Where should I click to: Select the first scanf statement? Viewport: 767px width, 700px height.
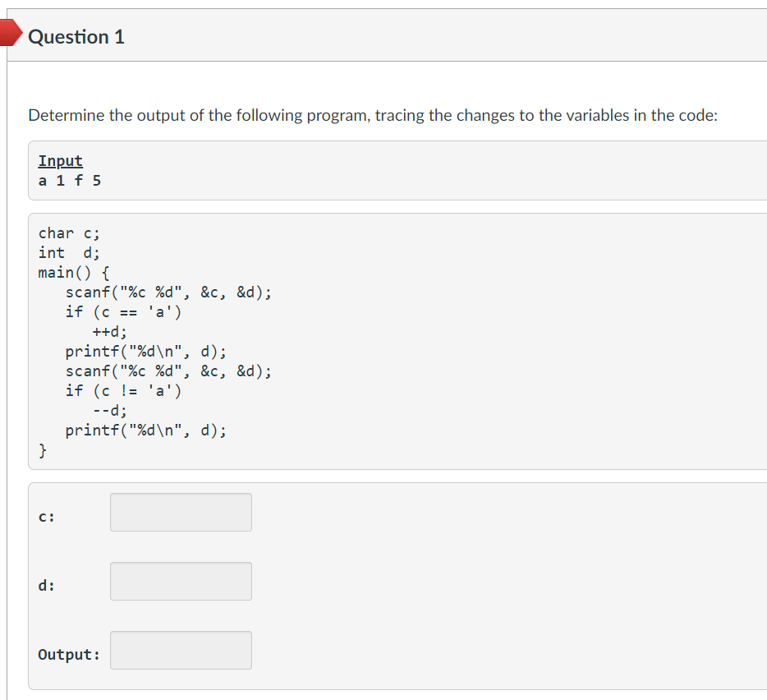tap(168, 292)
